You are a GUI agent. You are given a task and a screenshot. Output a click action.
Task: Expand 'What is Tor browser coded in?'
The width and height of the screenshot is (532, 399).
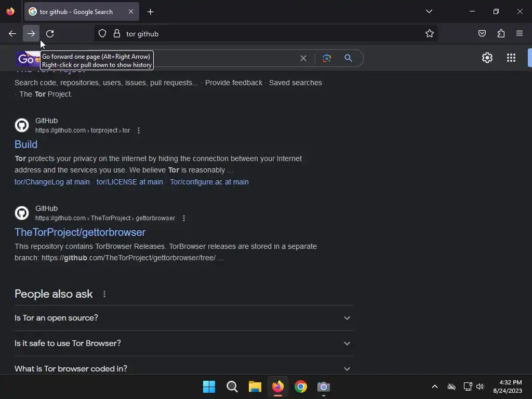(x=183, y=368)
